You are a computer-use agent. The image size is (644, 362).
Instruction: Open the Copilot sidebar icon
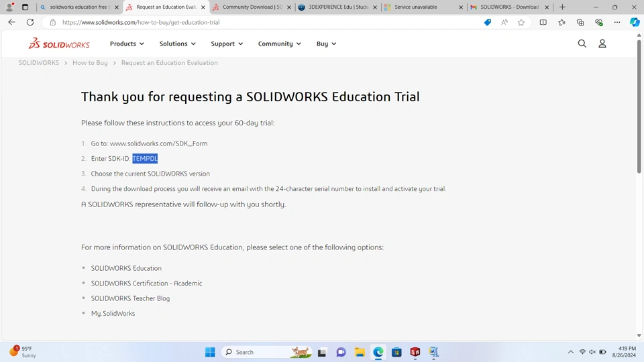click(x=635, y=22)
